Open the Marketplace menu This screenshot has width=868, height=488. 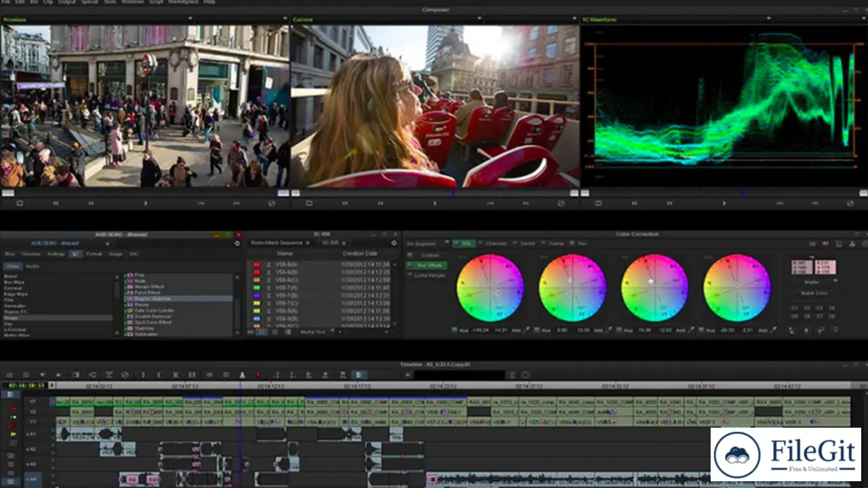point(183,2)
